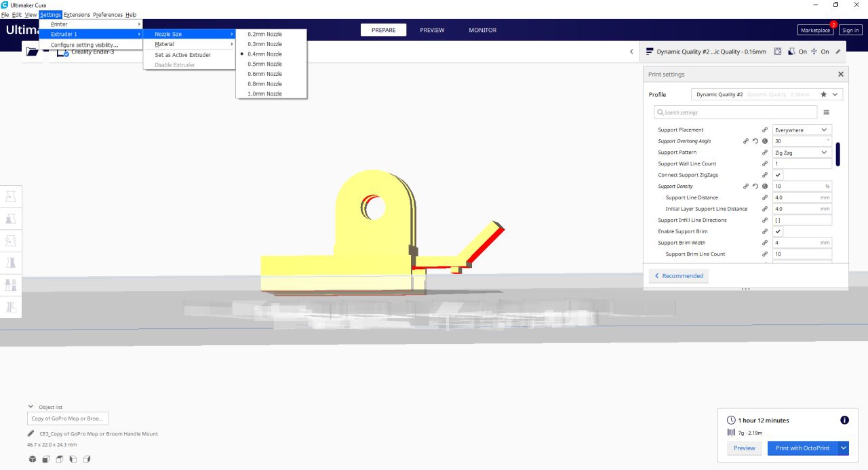Select the Mirror tool in left toolbar
Screen dimensions: 868x470
click(11, 262)
